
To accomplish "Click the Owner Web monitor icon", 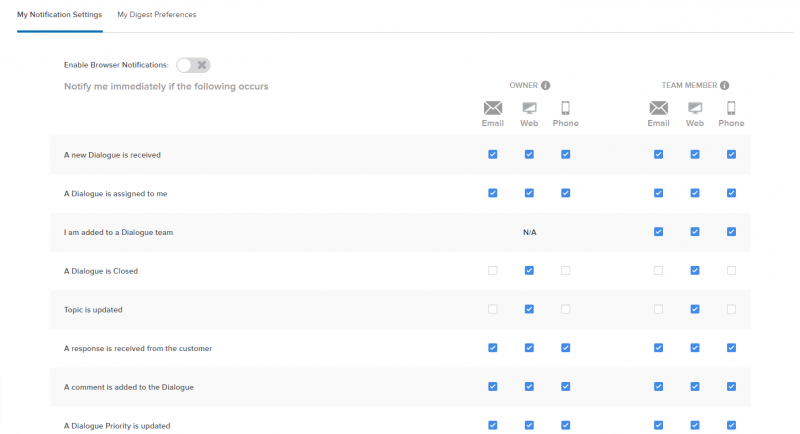I will (529, 108).
